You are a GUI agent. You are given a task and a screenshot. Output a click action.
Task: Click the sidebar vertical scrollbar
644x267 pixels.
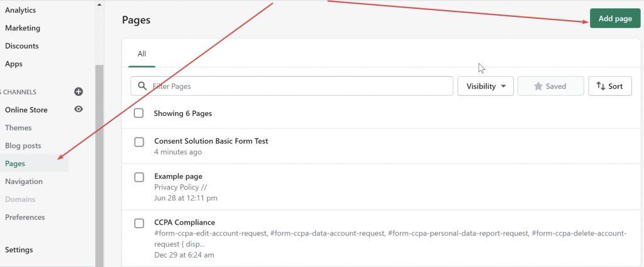pyautogui.click(x=99, y=164)
